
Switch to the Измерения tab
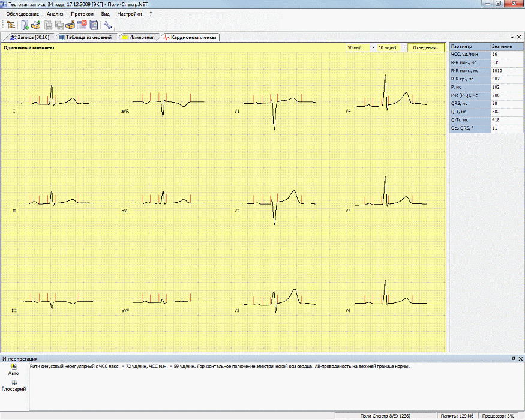[138, 37]
